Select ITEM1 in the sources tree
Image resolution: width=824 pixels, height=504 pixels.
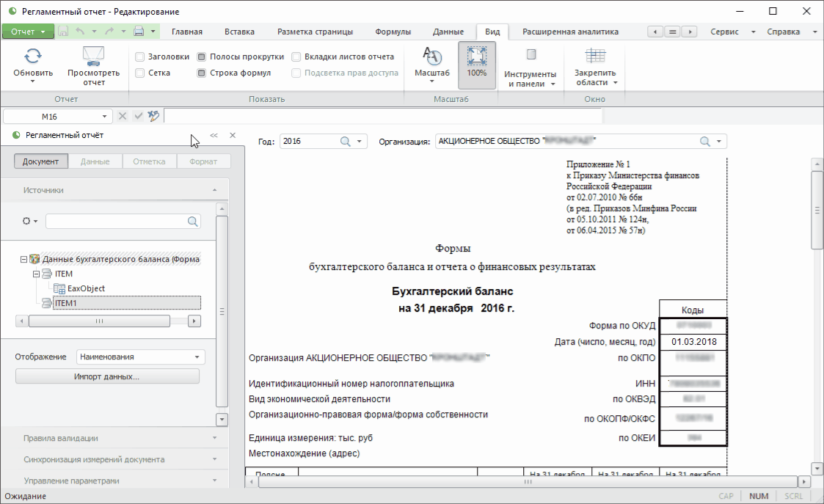(66, 302)
